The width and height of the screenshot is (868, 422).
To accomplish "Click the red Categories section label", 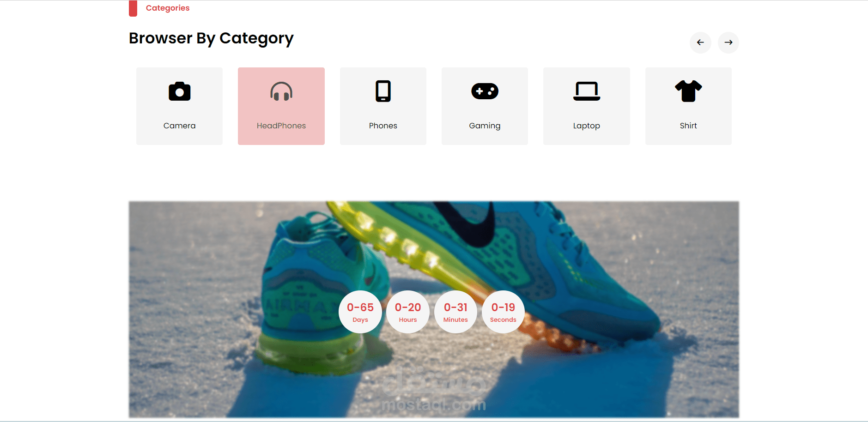I will tap(168, 8).
